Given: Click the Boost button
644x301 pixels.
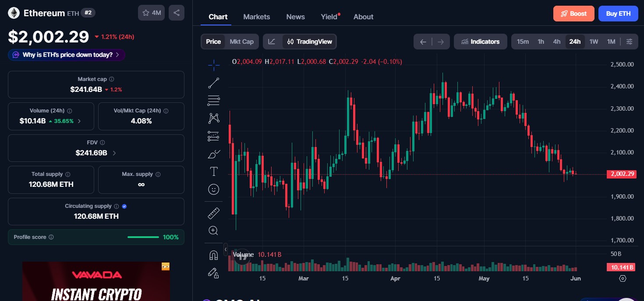Looking at the screenshot, I should 574,14.
